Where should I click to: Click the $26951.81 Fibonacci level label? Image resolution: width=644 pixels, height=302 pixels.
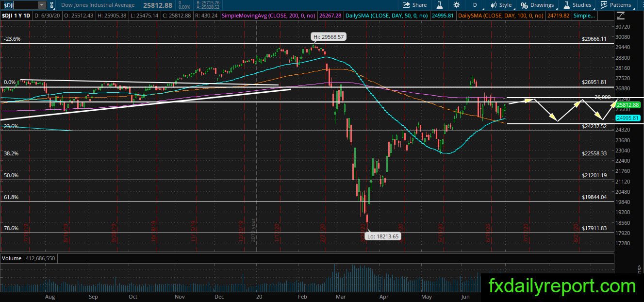(x=594, y=83)
